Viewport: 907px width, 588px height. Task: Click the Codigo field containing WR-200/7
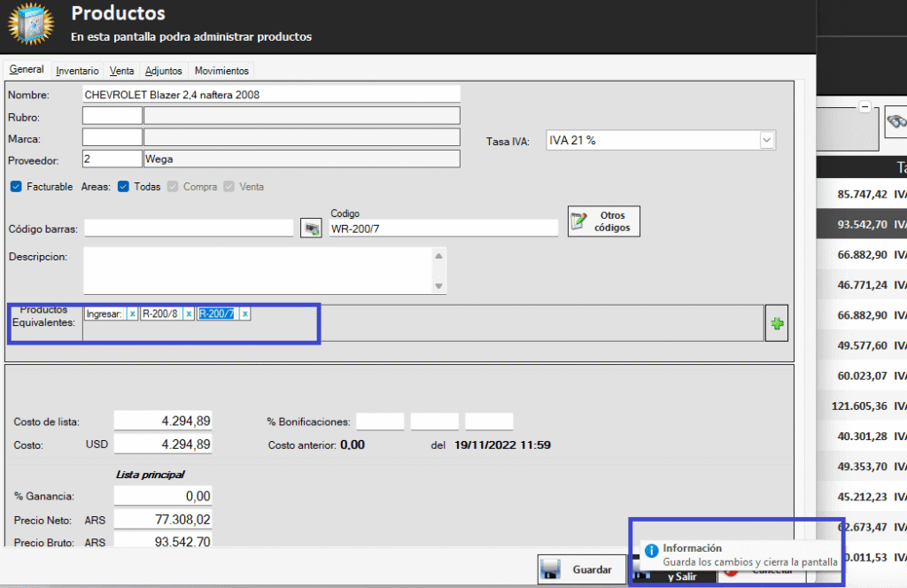coord(443,228)
